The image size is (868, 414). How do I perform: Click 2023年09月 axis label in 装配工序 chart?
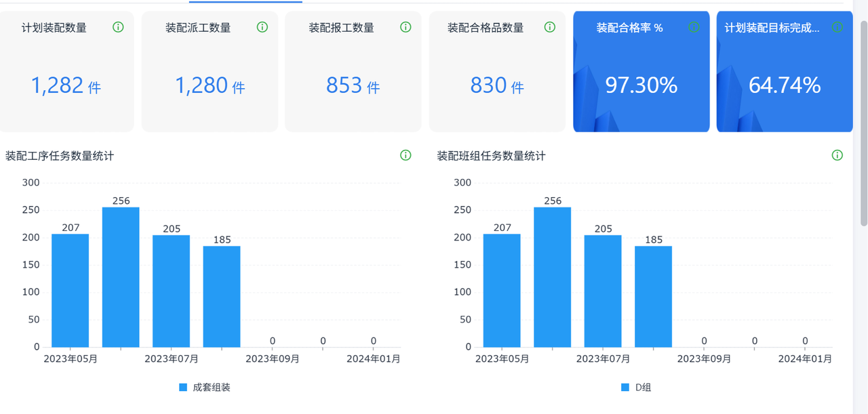[273, 359]
